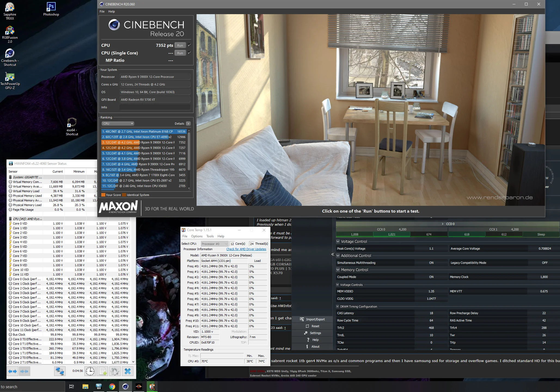Open HWiNFO sensor settings gear icon
Screen dimensions: 560x392
click(x=115, y=371)
